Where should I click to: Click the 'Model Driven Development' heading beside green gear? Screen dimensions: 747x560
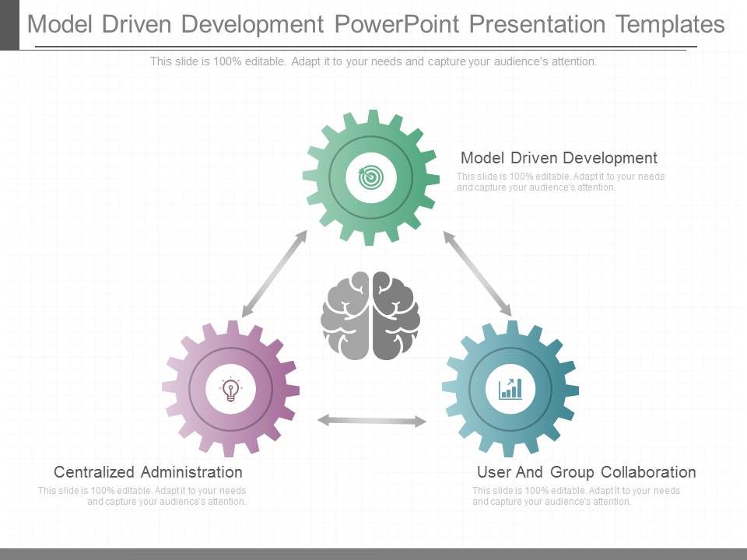click(559, 158)
